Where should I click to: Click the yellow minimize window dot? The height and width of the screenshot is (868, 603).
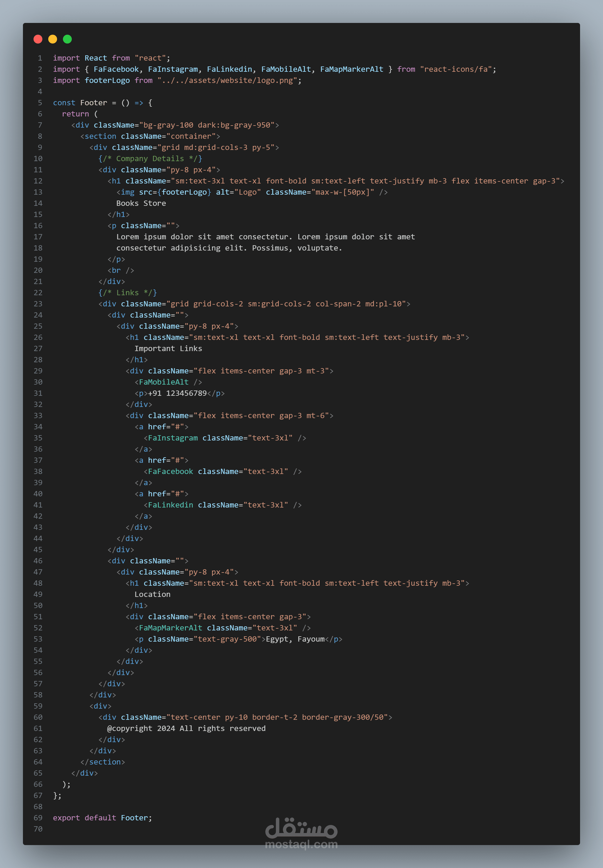tap(53, 39)
